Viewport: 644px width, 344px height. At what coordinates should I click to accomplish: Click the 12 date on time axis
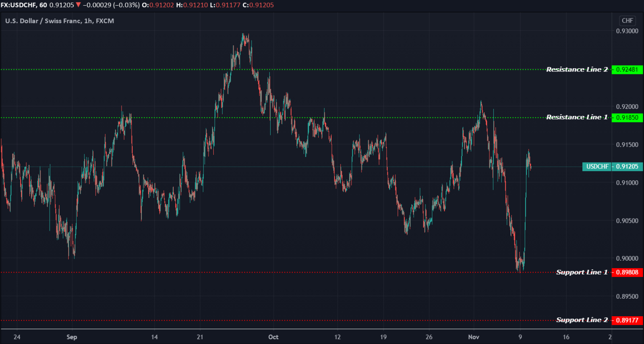click(337, 337)
